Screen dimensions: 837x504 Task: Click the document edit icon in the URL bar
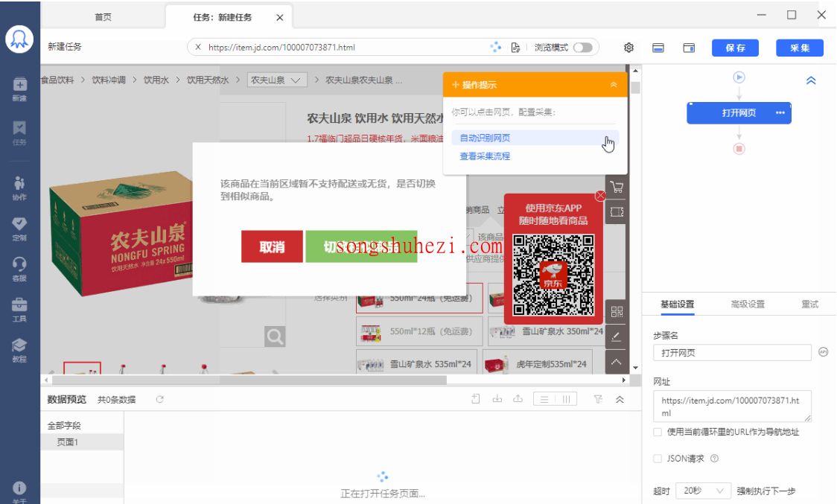click(515, 48)
